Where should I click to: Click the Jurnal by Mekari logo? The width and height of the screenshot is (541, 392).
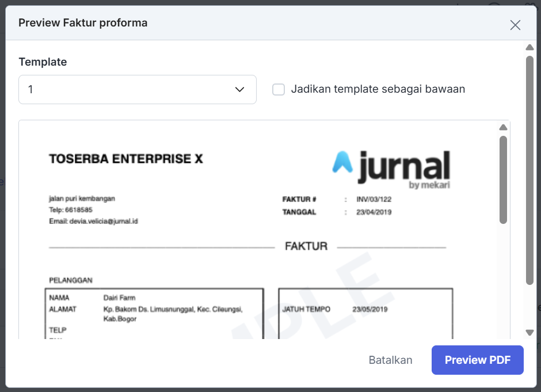click(x=391, y=169)
